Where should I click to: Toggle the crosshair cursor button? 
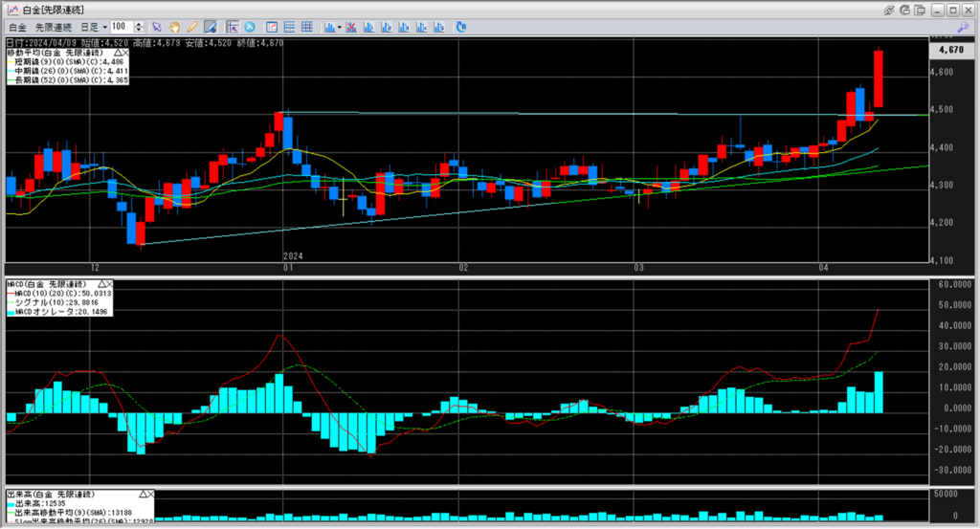pos(233,27)
